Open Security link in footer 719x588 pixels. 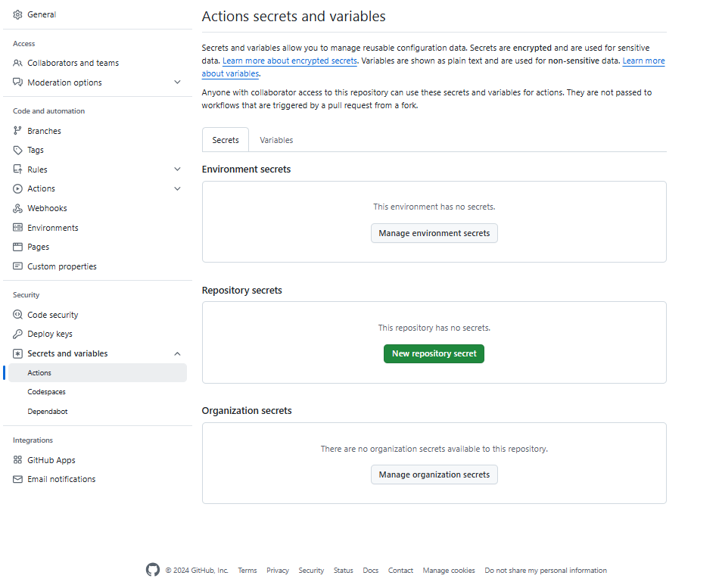pos(311,570)
